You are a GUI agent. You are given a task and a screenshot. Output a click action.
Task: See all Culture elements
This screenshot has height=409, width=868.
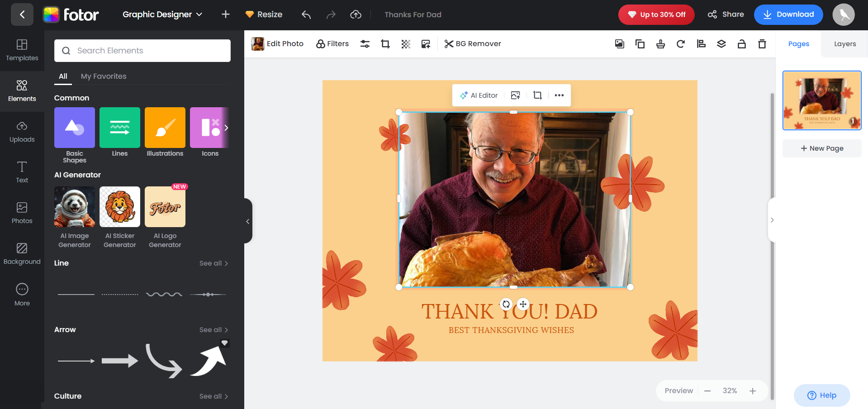coord(213,396)
